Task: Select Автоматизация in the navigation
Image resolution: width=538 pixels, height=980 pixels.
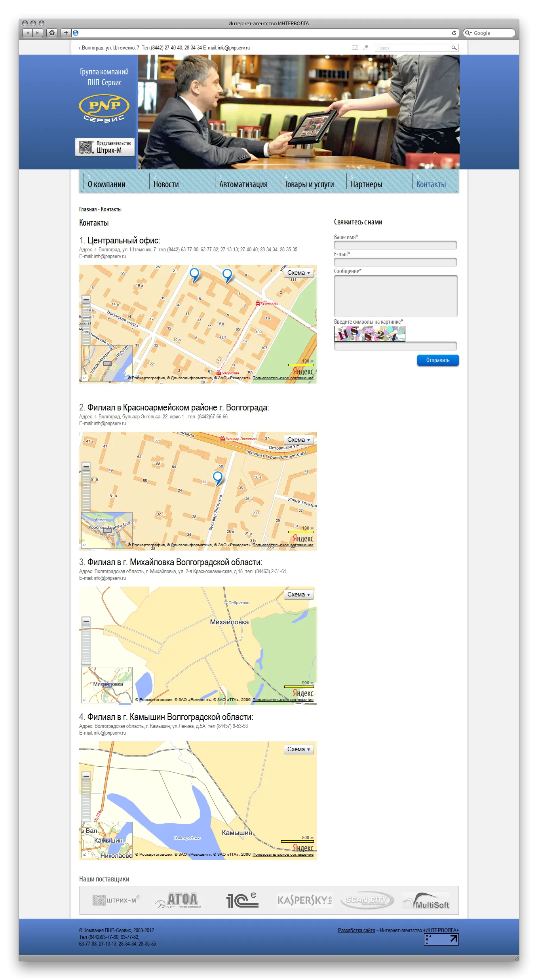Action: pyautogui.click(x=243, y=184)
